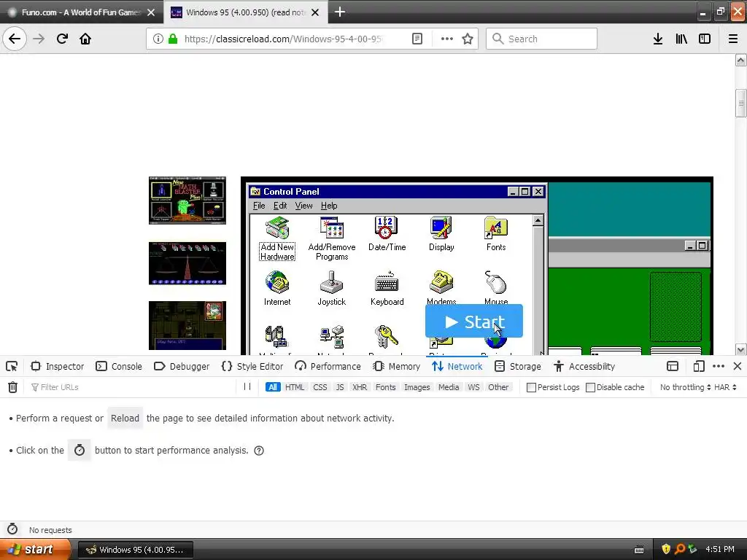Open the help question mark icon

(x=259, y=451)
